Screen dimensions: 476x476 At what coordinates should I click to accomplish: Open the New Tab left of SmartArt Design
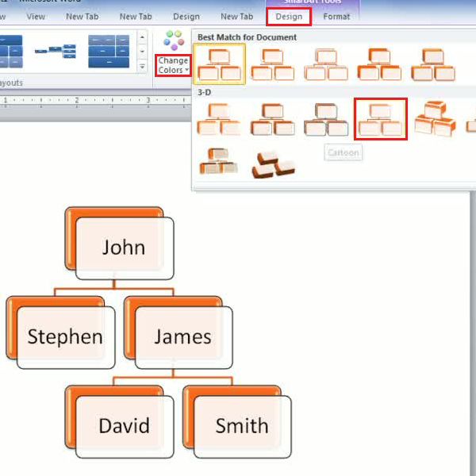[236, 17]
